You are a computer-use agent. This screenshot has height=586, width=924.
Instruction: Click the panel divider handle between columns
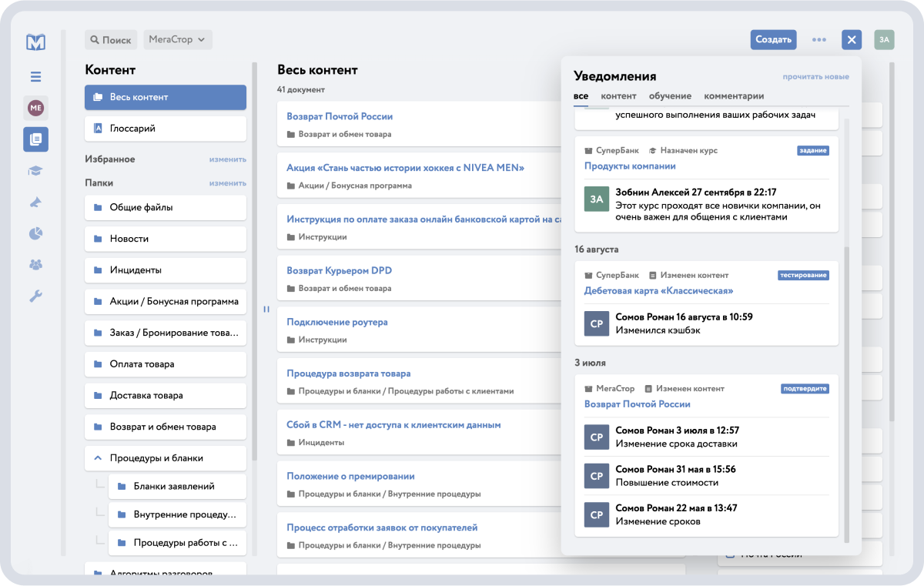point(266,310)
